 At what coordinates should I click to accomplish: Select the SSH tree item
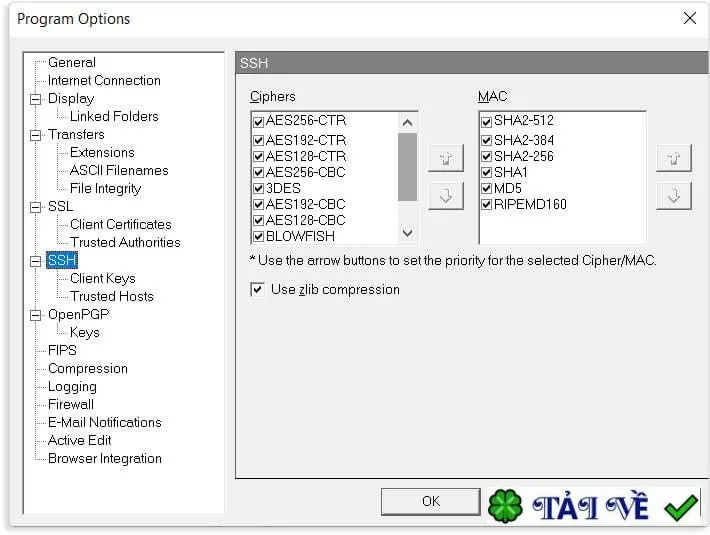62,261
